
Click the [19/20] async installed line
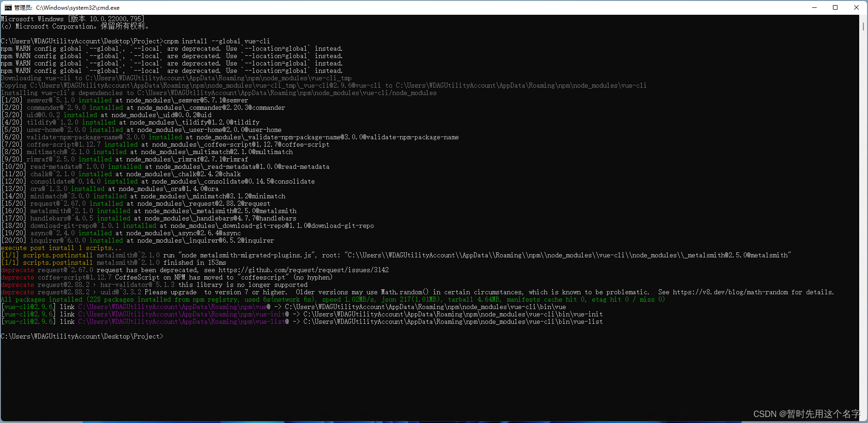pyautogui.click(x=121, y=233)
